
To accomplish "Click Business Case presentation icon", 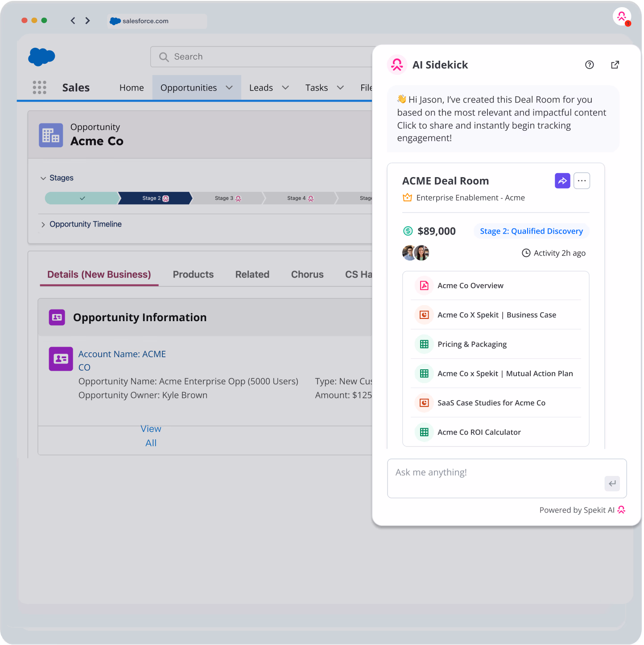I will pyautogui.click(x=424, y=315).
